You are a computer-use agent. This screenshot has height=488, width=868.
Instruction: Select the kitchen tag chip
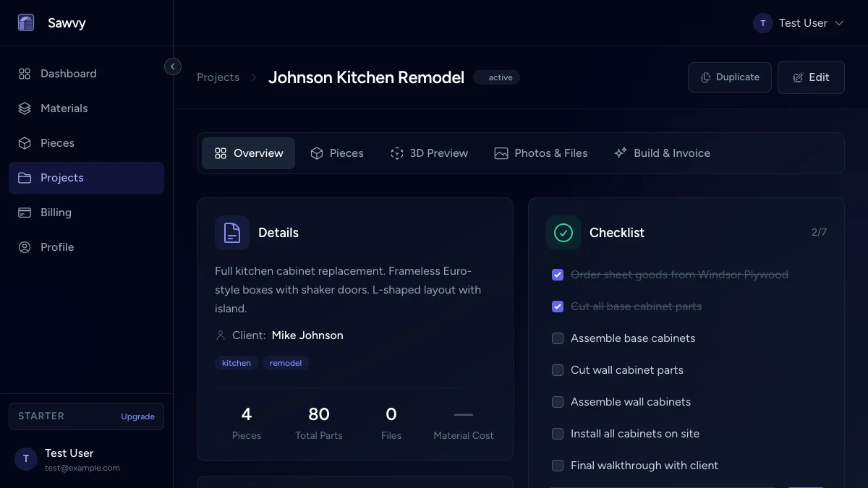(237, 363)
